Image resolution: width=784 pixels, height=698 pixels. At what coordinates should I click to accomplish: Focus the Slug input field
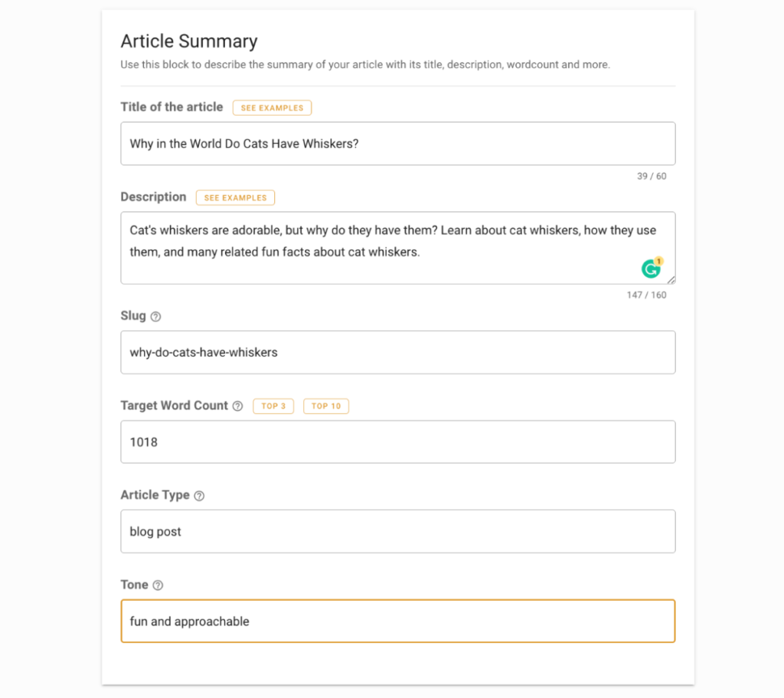[x=398, y=352]
